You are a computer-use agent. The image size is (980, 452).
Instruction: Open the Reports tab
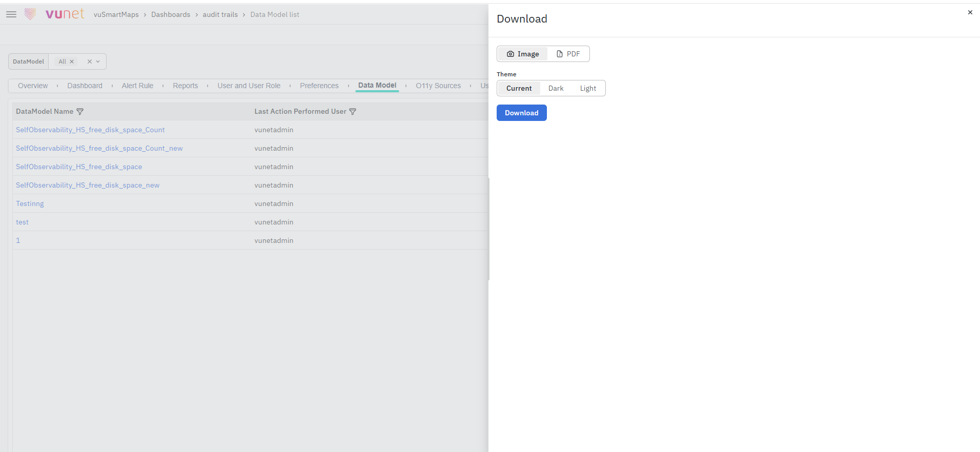186,86
